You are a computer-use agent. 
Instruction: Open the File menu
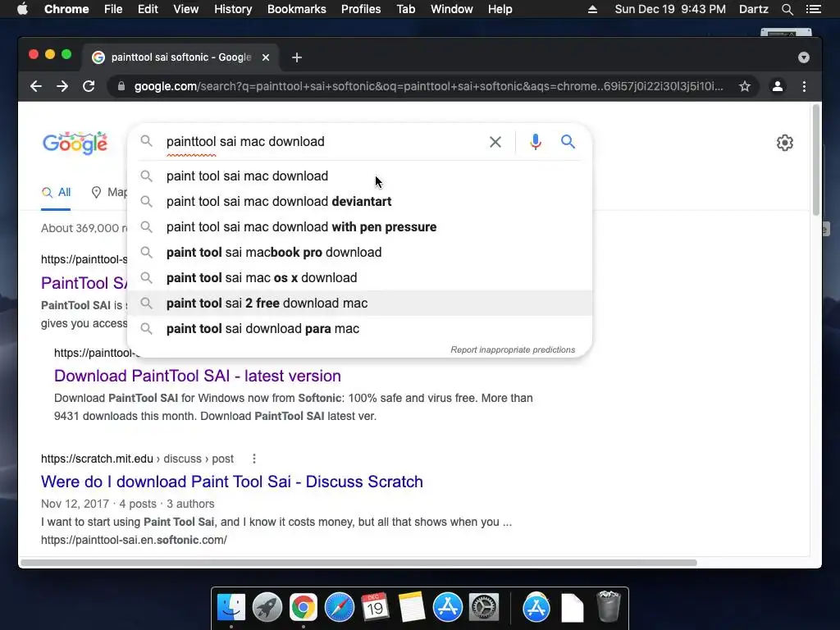113,9
